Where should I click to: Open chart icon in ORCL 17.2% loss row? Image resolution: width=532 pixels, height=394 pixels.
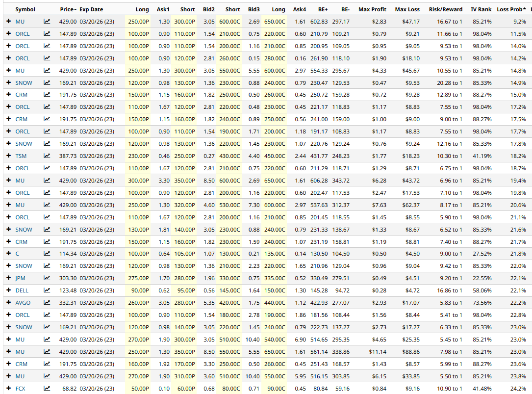[x=47, y=107]
